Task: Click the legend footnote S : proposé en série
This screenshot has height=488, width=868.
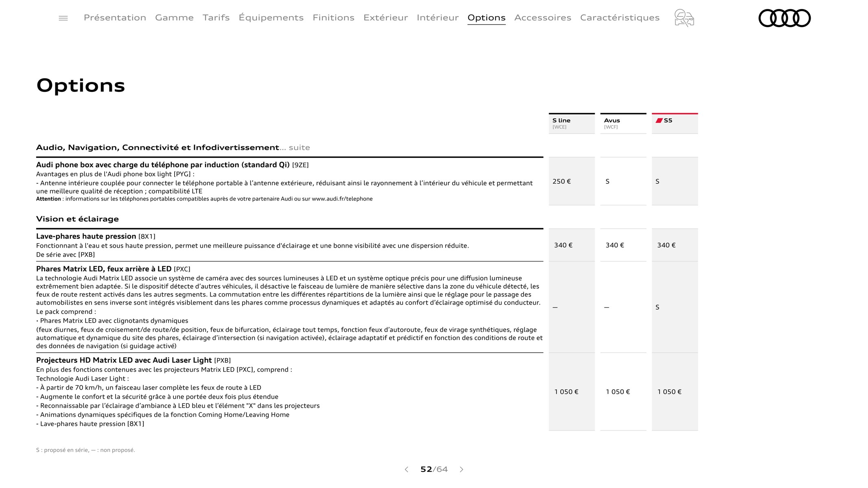Action: (x=85, y=450)
